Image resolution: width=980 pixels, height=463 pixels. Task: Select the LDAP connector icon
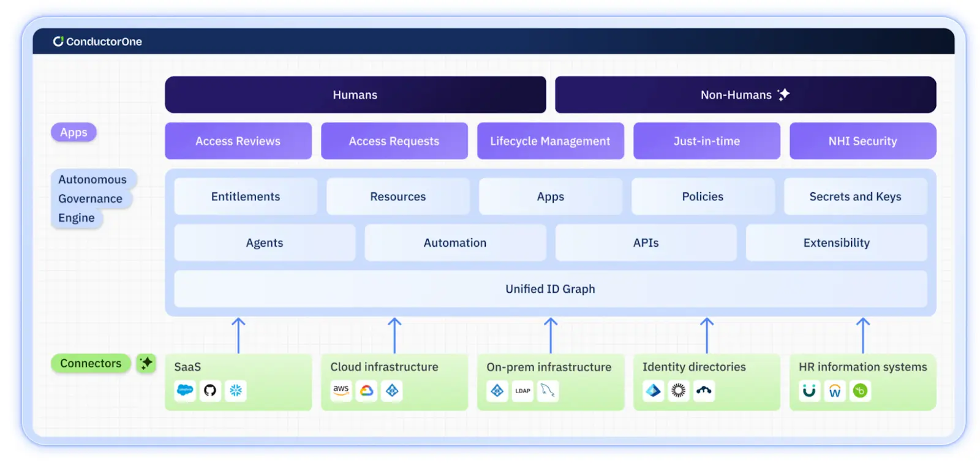522,390
